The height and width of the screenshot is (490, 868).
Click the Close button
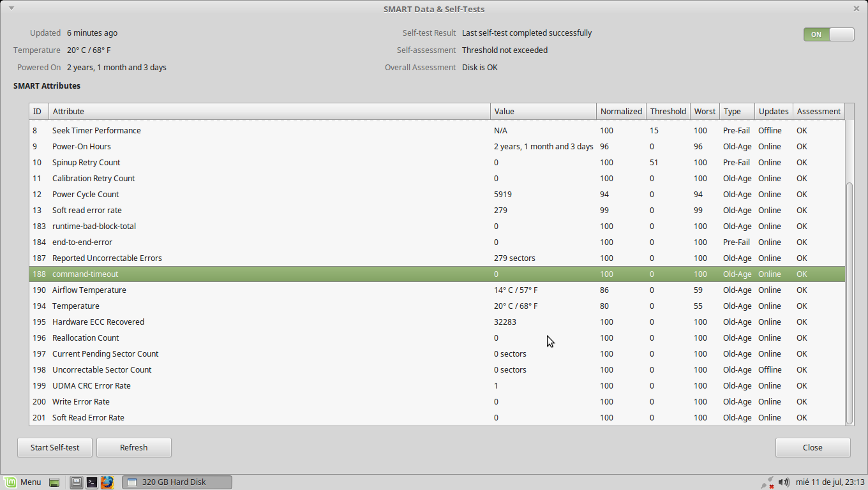pos(812,447)
